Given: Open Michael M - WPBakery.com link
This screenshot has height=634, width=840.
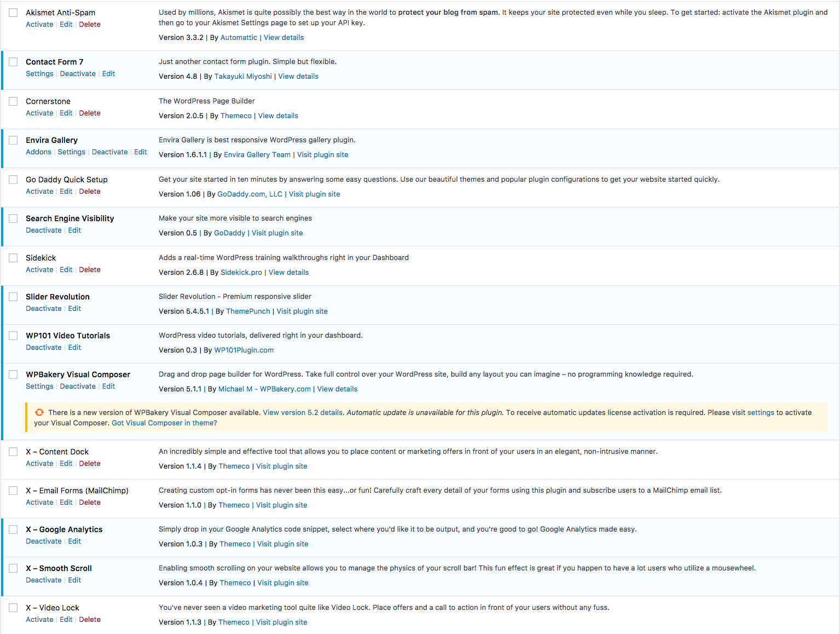Looking at the screenshot, I should 264,389.
